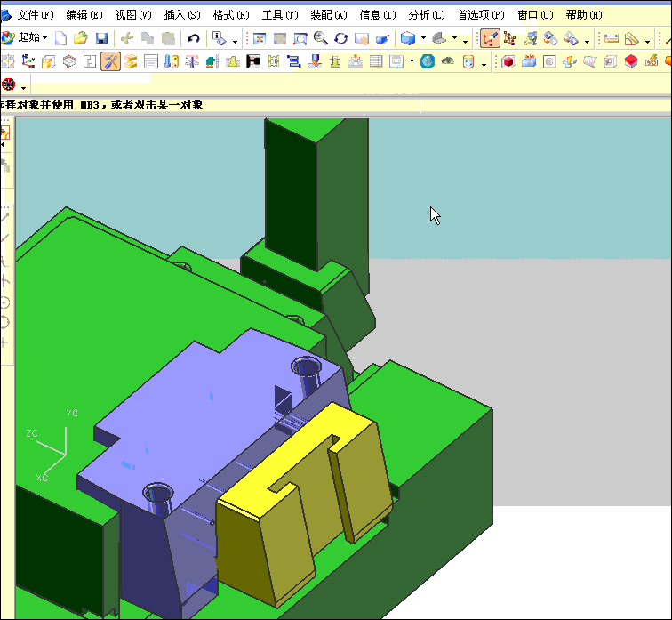Click the grey shape view orientation icon
This screenshot has height=620, width=672.
tap(439, 38)
